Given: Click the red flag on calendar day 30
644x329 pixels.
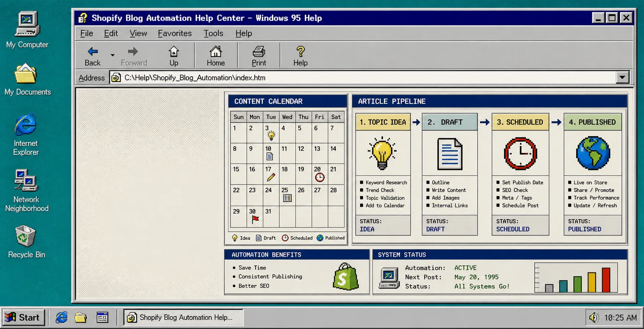Looking at the screenshot, I should tap(255, 220).
